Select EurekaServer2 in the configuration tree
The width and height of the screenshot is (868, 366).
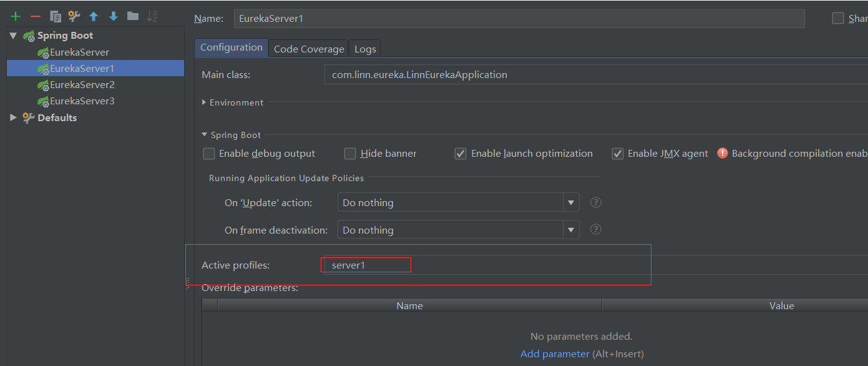tap(82, 84)
